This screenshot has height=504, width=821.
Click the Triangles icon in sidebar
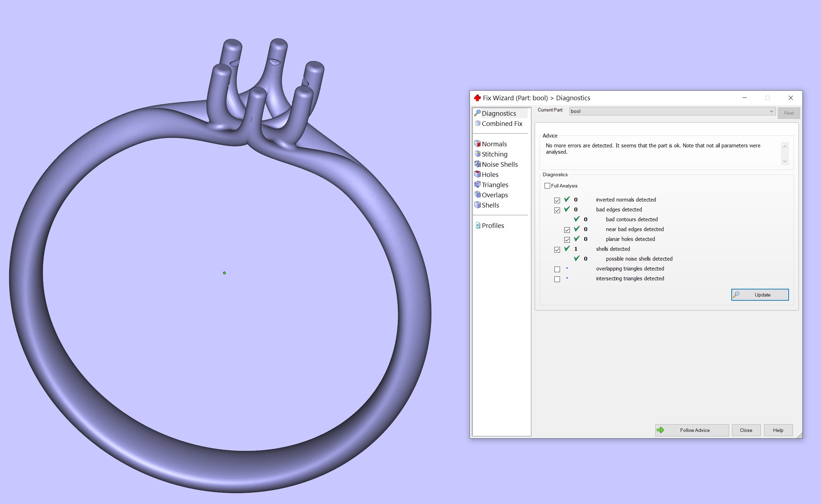click(x=477, y=184)
